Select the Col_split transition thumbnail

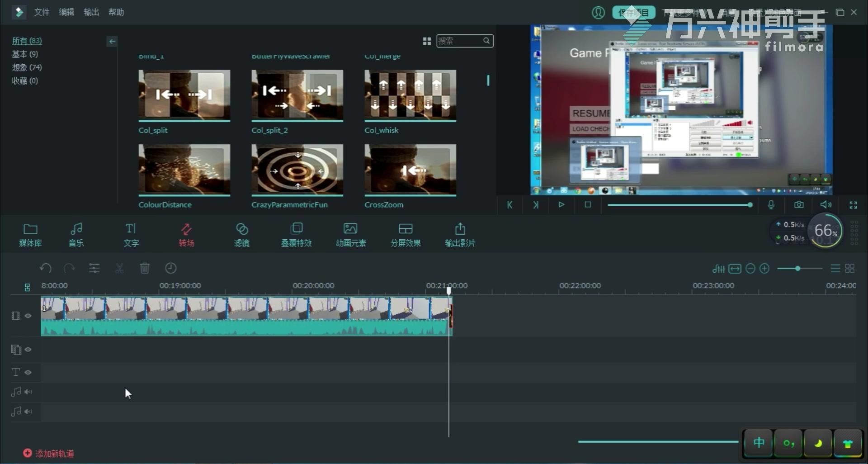point(184,95)
